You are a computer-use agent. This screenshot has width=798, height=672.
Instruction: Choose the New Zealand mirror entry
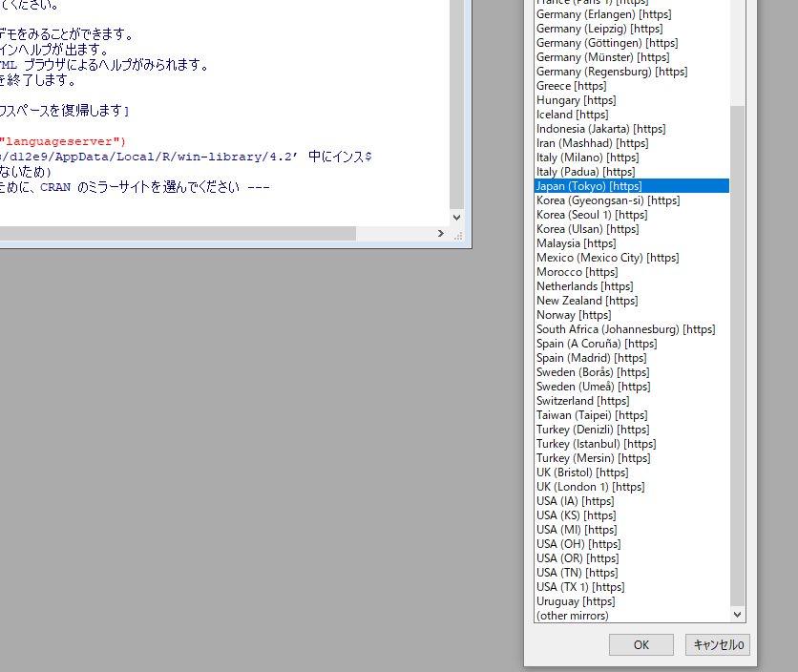586,300
